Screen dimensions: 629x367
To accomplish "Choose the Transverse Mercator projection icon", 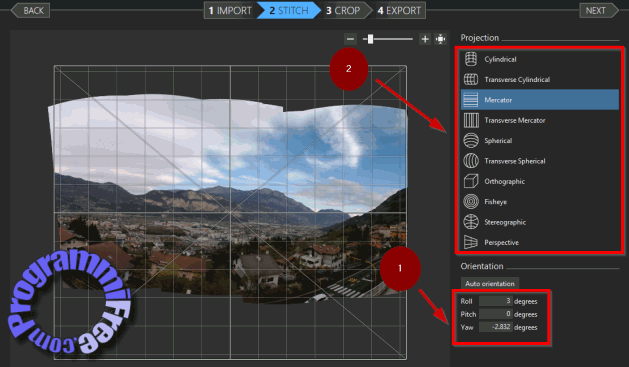I will click(471, 120).
